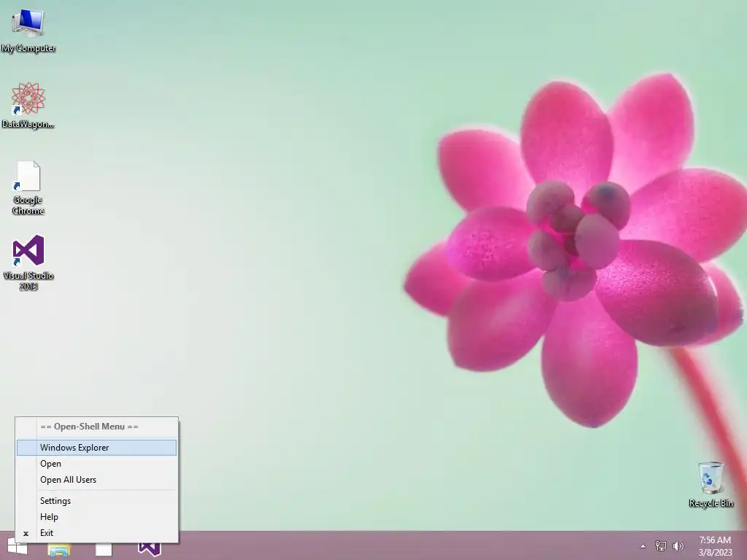This screenshot has width=747, height=560.
Task: Open the File Explorer taskbar icon
Action: coord(59,550)
